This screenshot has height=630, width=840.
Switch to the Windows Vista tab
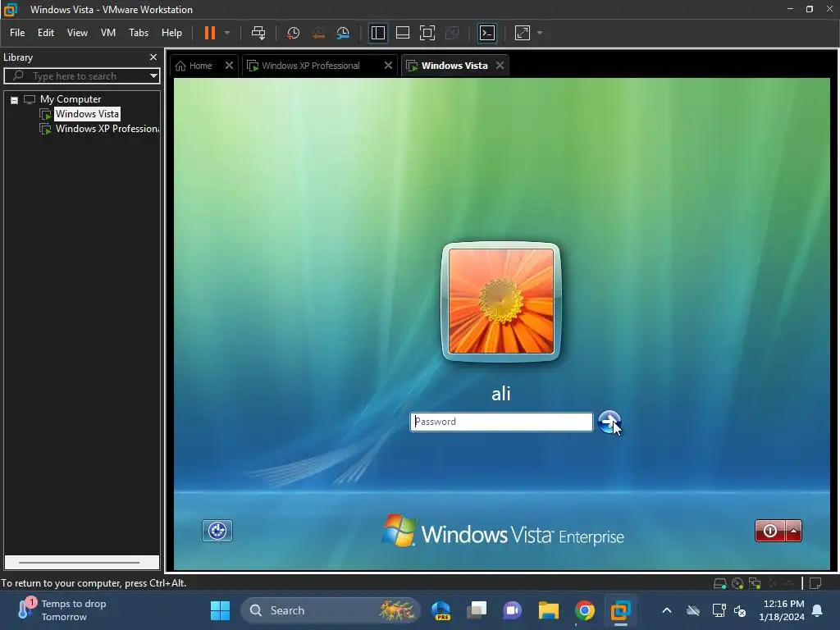click(454, 66)
